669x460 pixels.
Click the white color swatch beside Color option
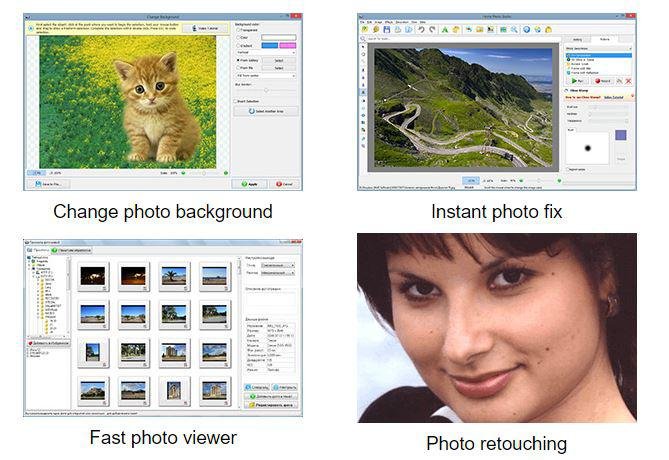[279, 38]
